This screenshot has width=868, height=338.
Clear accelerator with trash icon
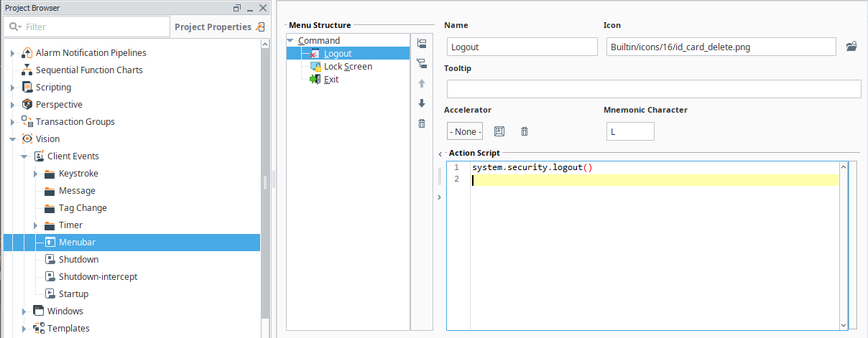coord(525,131)
